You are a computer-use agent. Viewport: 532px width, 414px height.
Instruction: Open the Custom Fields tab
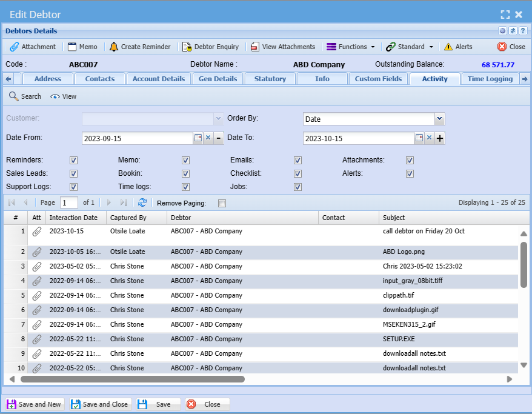coord(379,79)
